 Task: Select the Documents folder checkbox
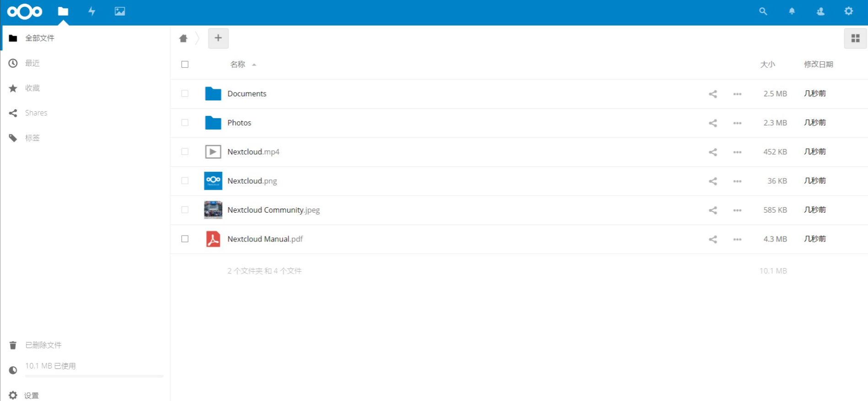coord(185,93)
